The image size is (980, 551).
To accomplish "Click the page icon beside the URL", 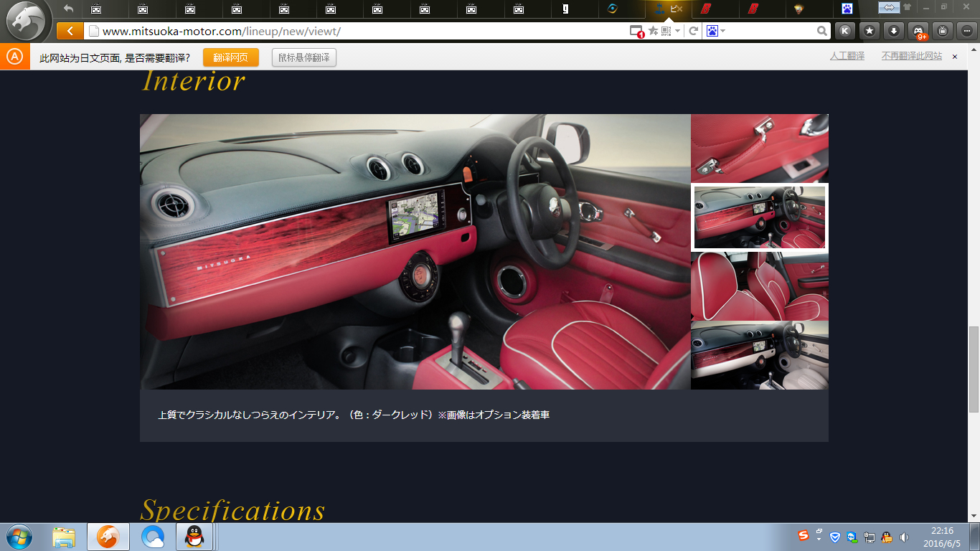I will tap(93, 31).
